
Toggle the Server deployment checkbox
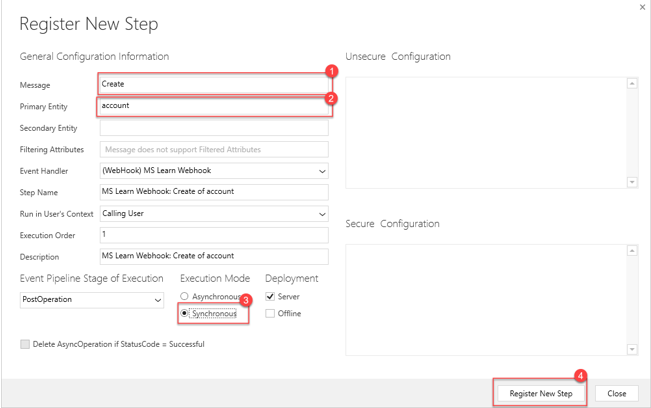click(x=270, y=296)
